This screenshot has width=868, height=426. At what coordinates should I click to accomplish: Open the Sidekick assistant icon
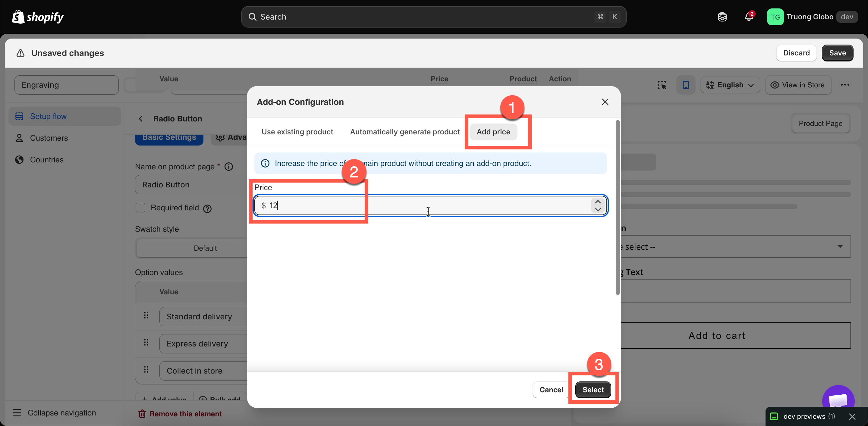tap(722, 17)
